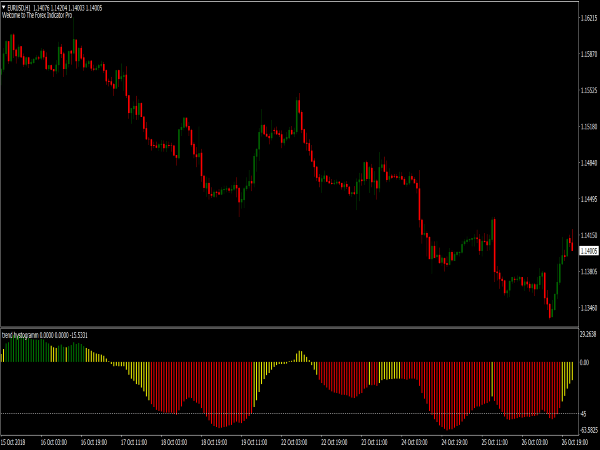Click the trend hystogramm indicator label
Viewport: 600px width, 450px height.
pos(45,335)
